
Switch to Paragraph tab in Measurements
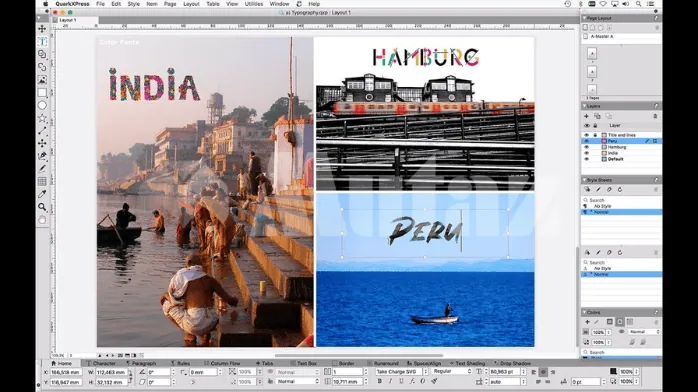click(141, 364)
